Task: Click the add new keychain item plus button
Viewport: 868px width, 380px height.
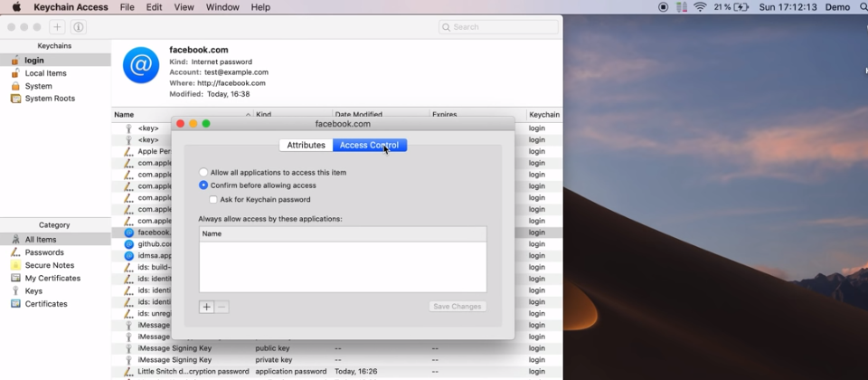Action: [x=57, y=27]
